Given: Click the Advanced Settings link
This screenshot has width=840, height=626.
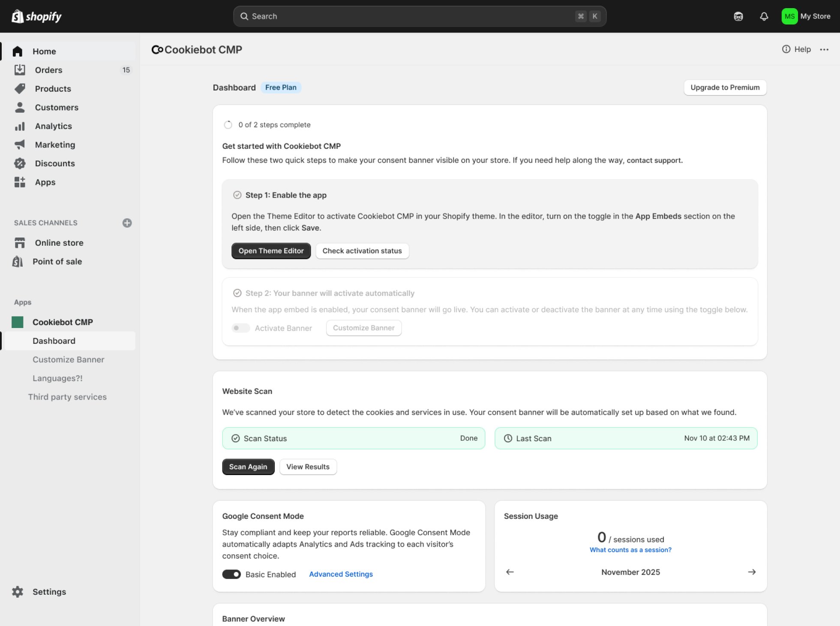Looking at the screenshot, I should pyautogui.click(x=341, y=574).
